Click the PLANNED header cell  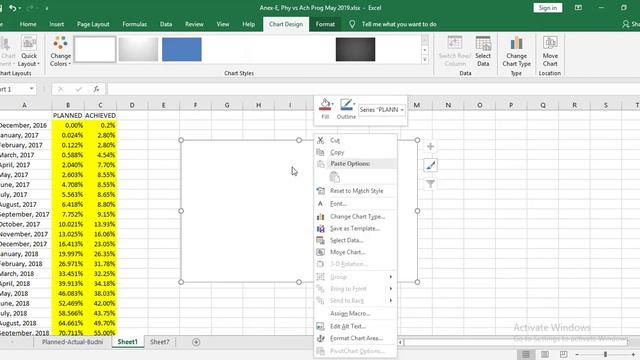pyautogui.click(x=68, y=116)
